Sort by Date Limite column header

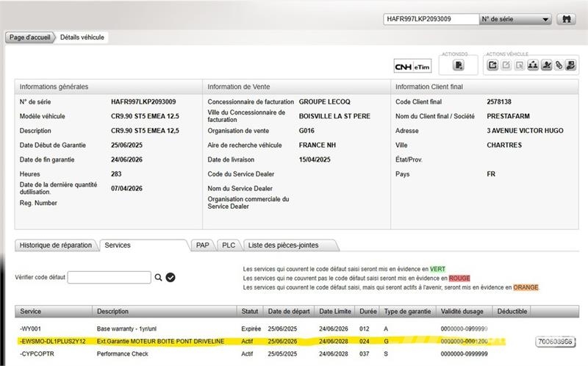(335, 312)
